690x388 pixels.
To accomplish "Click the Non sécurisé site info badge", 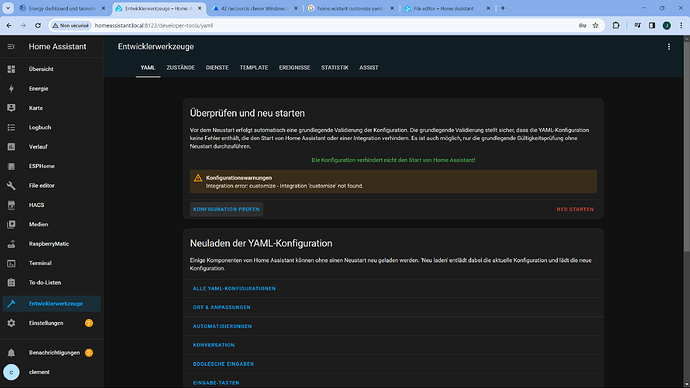I will click(70, 26).
